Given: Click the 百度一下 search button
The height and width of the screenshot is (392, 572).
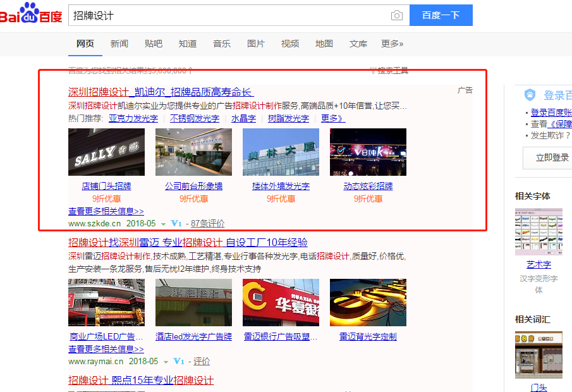Looking at the screenshot, I should pyautogui.click(x=441, y=15).
